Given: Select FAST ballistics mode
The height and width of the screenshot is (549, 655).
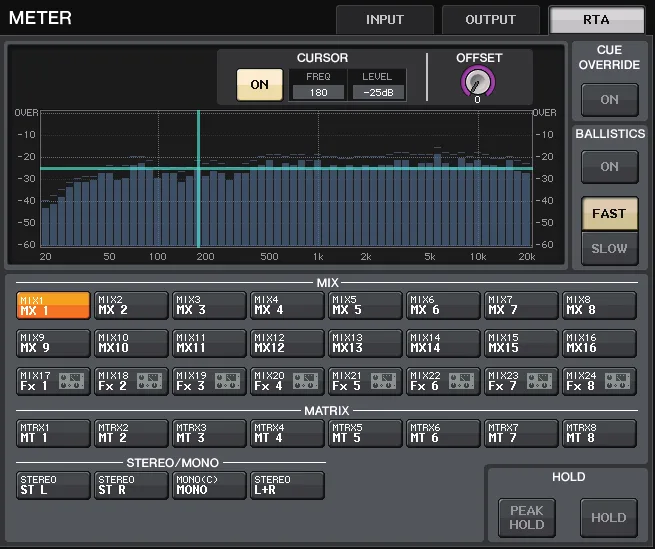Looking at the screenshot, I should [x=609, y=214].
